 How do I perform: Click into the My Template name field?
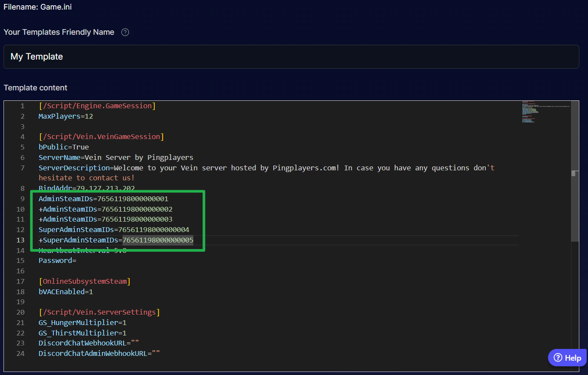click(291, 56)
